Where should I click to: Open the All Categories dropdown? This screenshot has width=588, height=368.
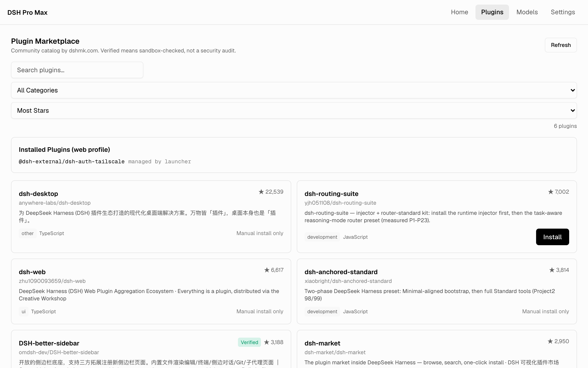tap(294, 90)
